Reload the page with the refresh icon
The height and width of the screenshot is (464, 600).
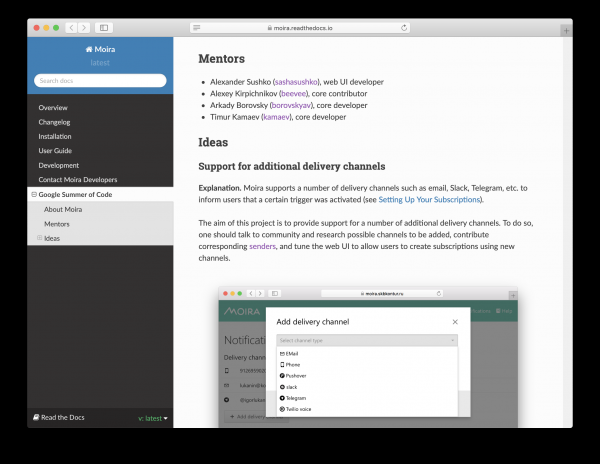pos(404,28)
